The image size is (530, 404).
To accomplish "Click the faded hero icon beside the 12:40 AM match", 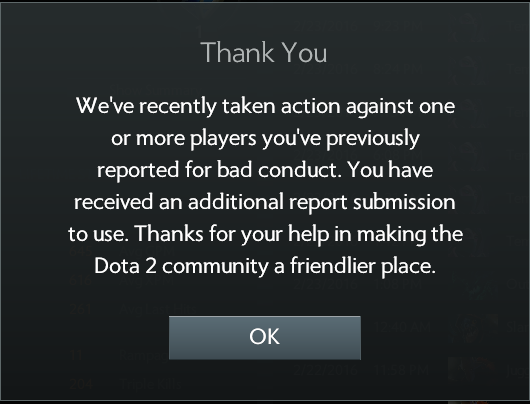I will [473, 326].
